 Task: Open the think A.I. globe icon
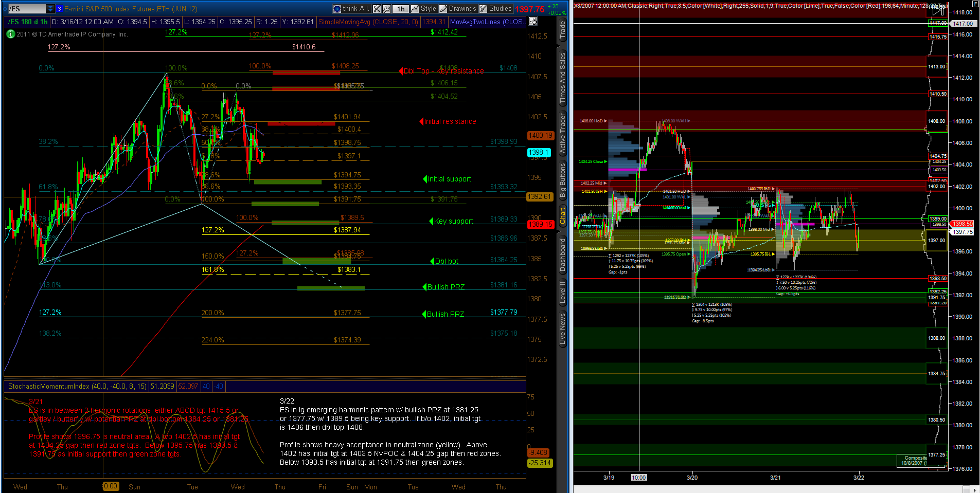click(337, 9)
